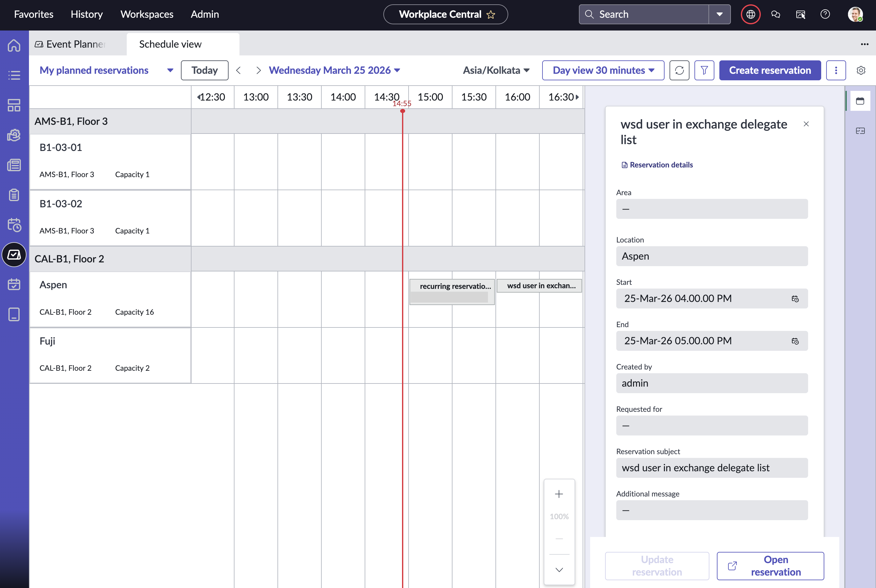
Task: Switch to the Schedule view tab
Action: tap(183, 44)
